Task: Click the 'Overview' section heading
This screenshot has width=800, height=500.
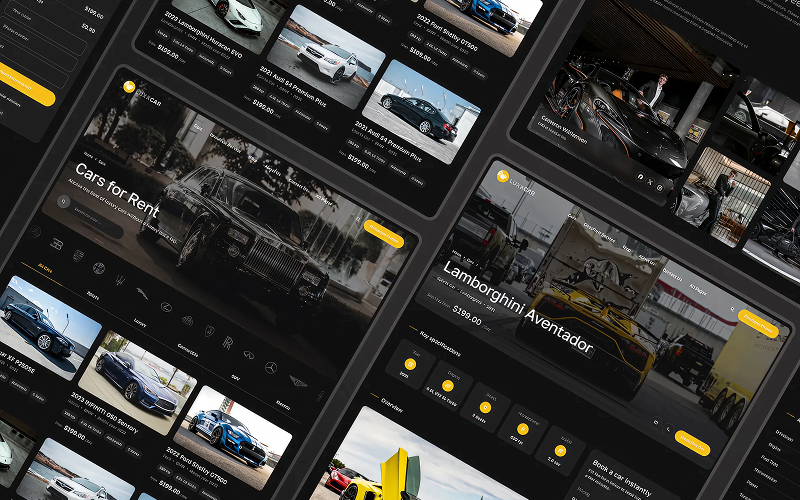Action: click(x=392, y=406)
